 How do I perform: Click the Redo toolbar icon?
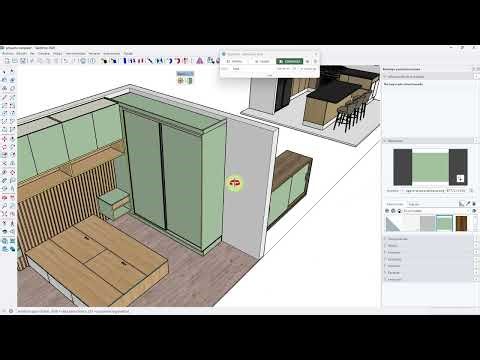click(x=74, y=61)
